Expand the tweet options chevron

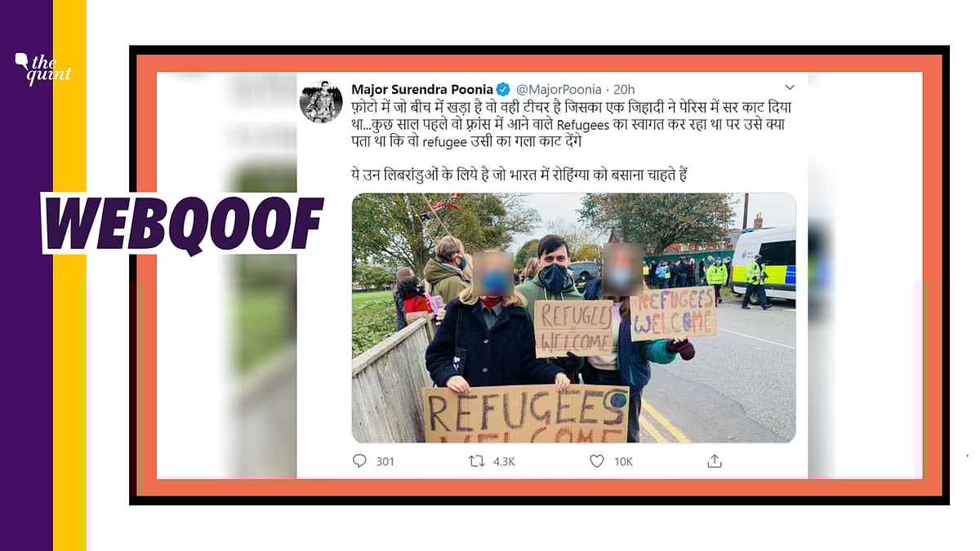pos(789,87)
